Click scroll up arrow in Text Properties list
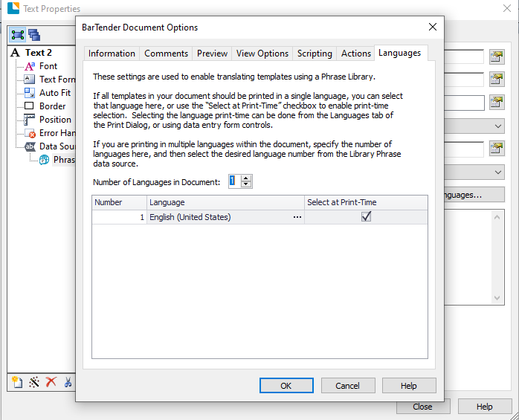519x420 pixels. pos(497,218)
